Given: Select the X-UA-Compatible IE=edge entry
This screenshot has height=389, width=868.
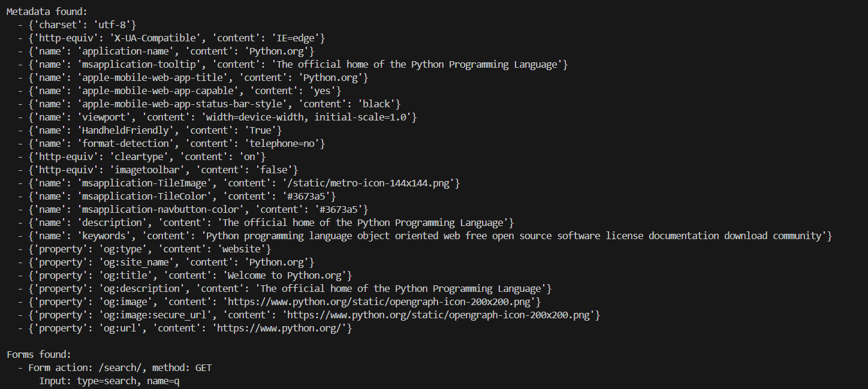Looking at the screenshot, I should 171,38.
